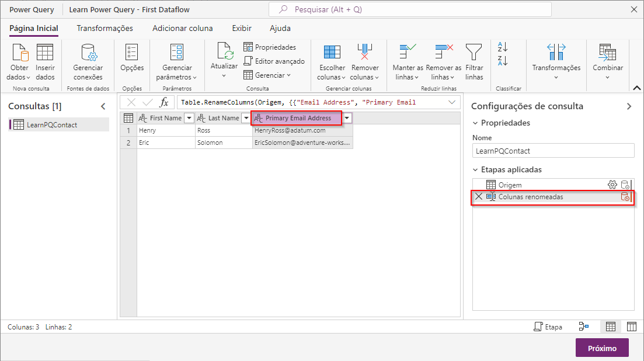Confirm the formula with the checkmark
The width and height of the screenshot is (644, 361).
[148, 102]
